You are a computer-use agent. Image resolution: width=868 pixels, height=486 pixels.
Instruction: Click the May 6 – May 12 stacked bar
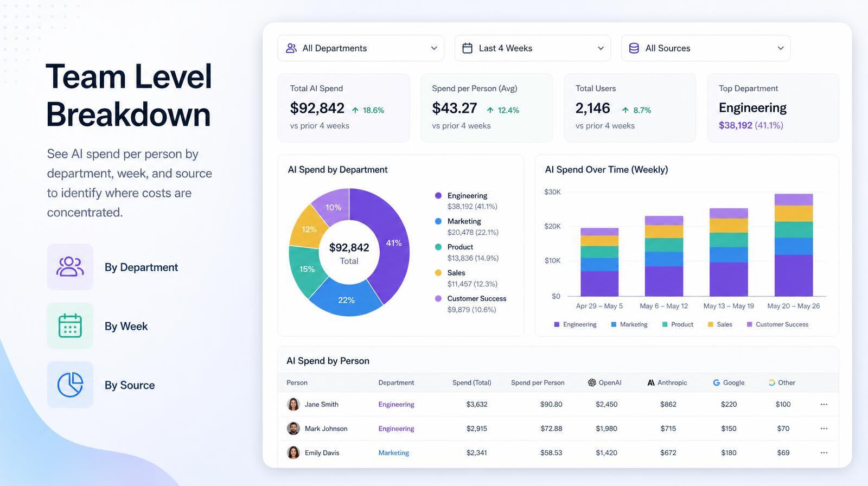(664, 256)
